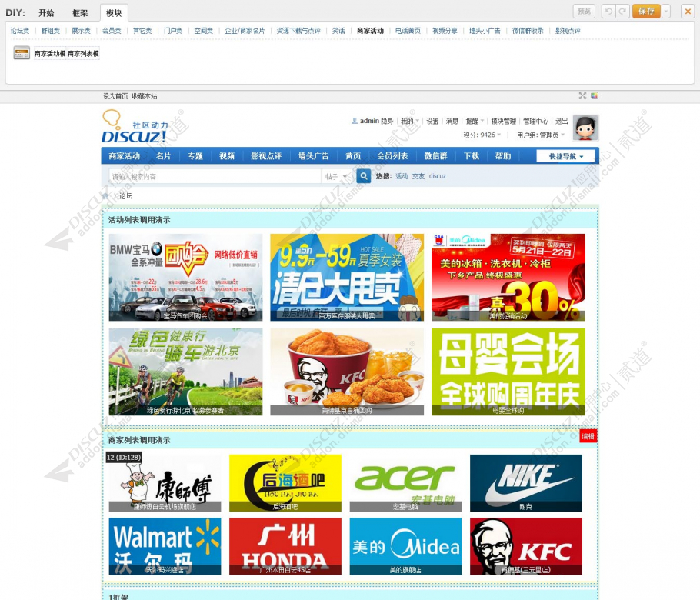Expand the 快捷导航 quick navigation menu

point(566,156)
